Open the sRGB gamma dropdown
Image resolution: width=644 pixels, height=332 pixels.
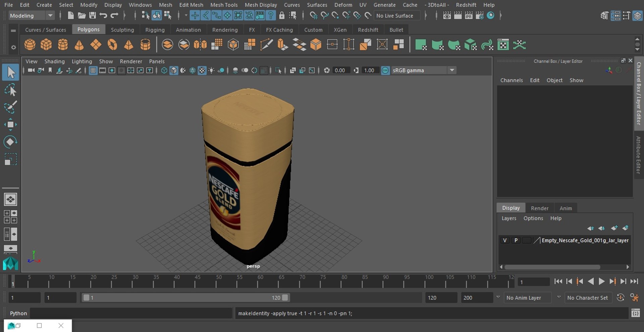click(x=423, y=70)
